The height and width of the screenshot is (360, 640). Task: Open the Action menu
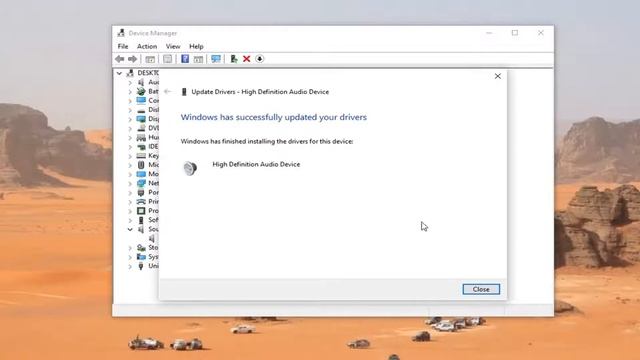147,47
